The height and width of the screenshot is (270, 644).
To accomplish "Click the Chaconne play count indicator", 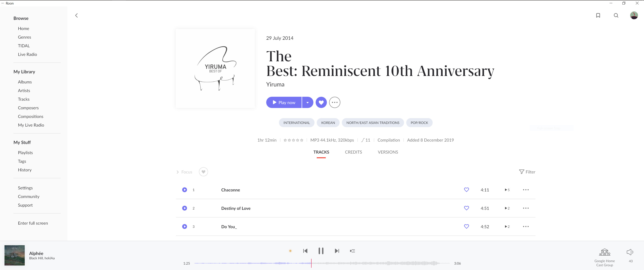I will point(507,190).
